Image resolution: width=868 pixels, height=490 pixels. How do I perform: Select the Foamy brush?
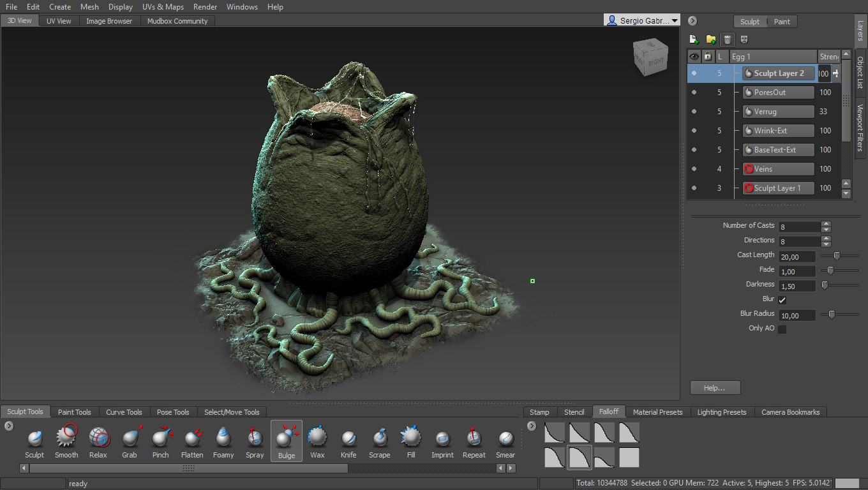(x=223, y=442)
